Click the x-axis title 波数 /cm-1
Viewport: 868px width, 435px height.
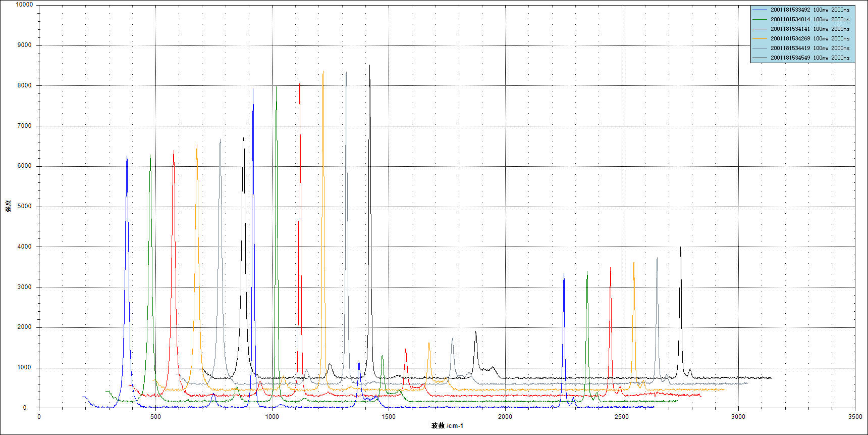pos(447,425)
